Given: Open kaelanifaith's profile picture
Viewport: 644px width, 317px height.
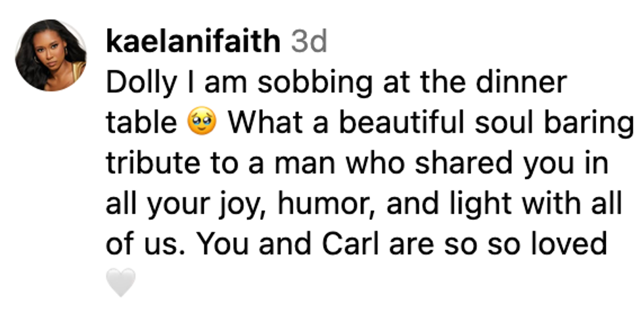Looking at the screenshot, I should click(51, 54).
